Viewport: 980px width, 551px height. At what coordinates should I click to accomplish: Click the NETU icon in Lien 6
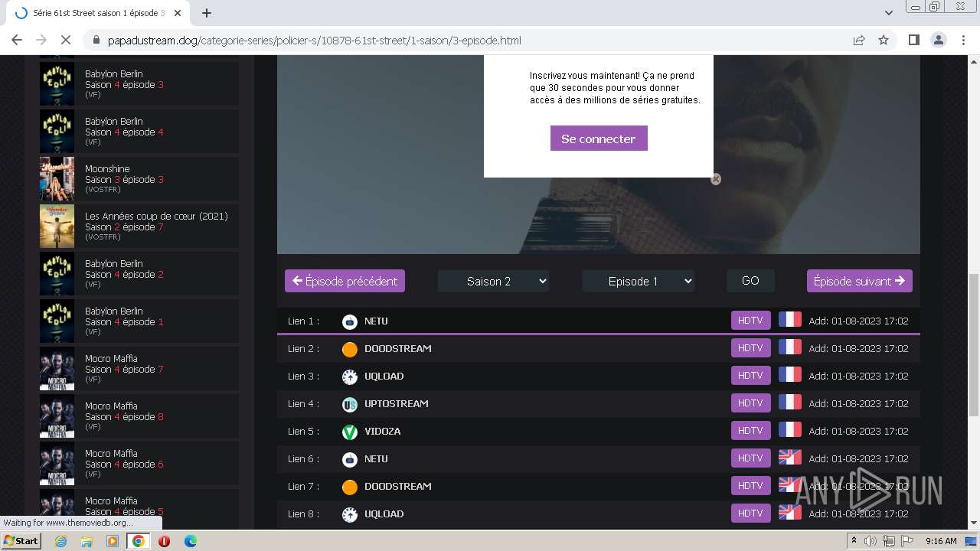[x=350, y=459]
